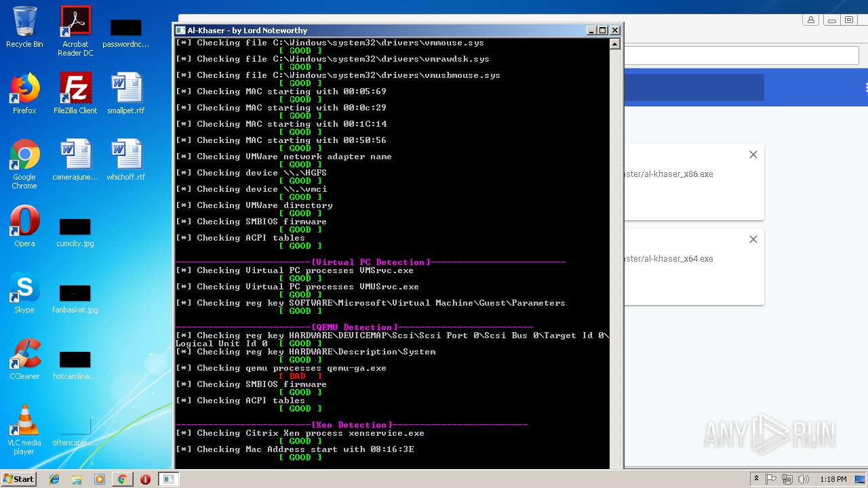Viewport: 868px width, 488px height.
Task: Click the console scrollbar up arrow
Action: (x=614, y=44)
